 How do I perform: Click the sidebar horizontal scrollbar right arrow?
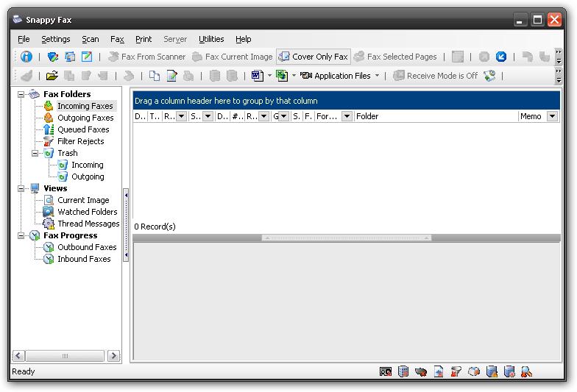click(113, 356)
